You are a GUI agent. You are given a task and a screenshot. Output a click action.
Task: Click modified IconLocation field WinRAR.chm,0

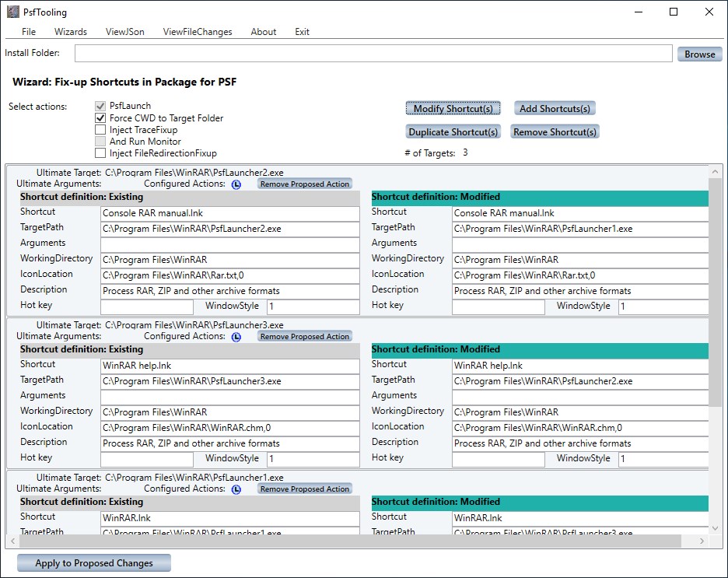(x=580, y=428)
